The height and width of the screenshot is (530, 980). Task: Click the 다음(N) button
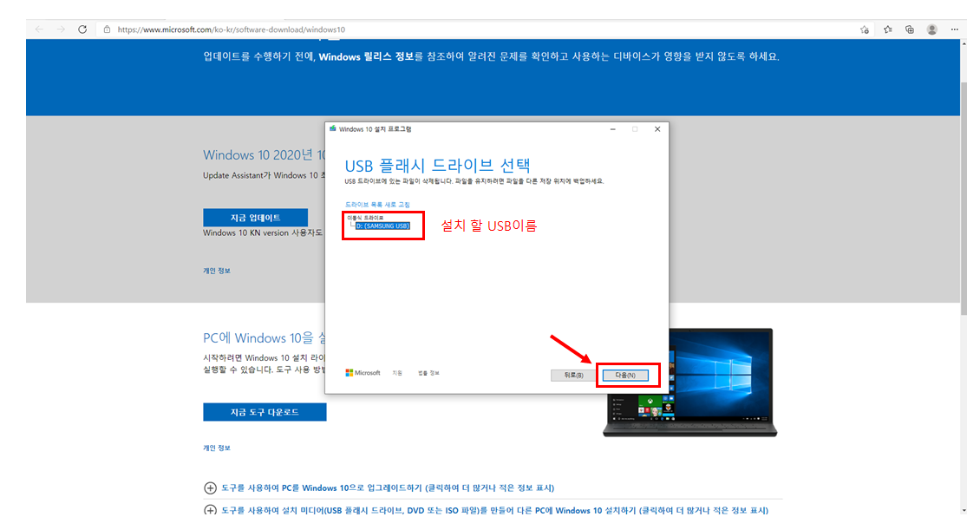click(625, 375)
